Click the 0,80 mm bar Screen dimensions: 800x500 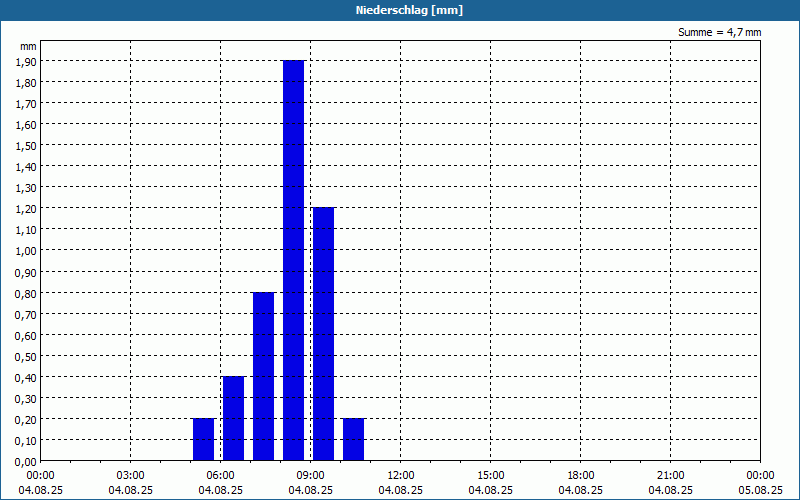(263, 376)
